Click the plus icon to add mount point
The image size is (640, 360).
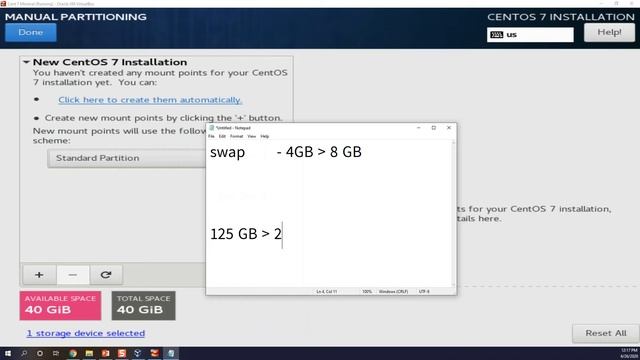pyautogui.click(x=39, y=275)
